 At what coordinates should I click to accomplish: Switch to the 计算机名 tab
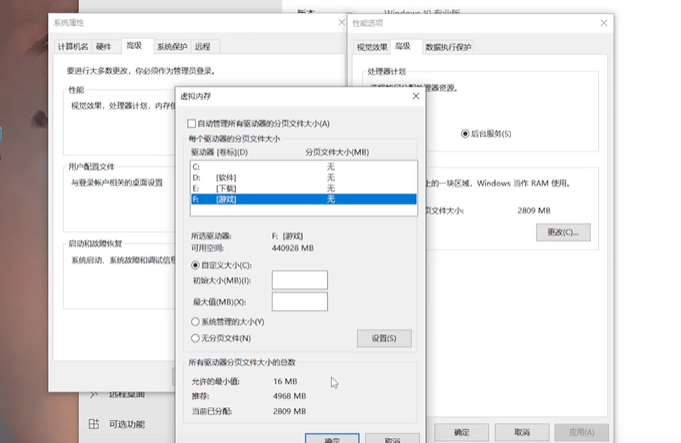(72, 46)
